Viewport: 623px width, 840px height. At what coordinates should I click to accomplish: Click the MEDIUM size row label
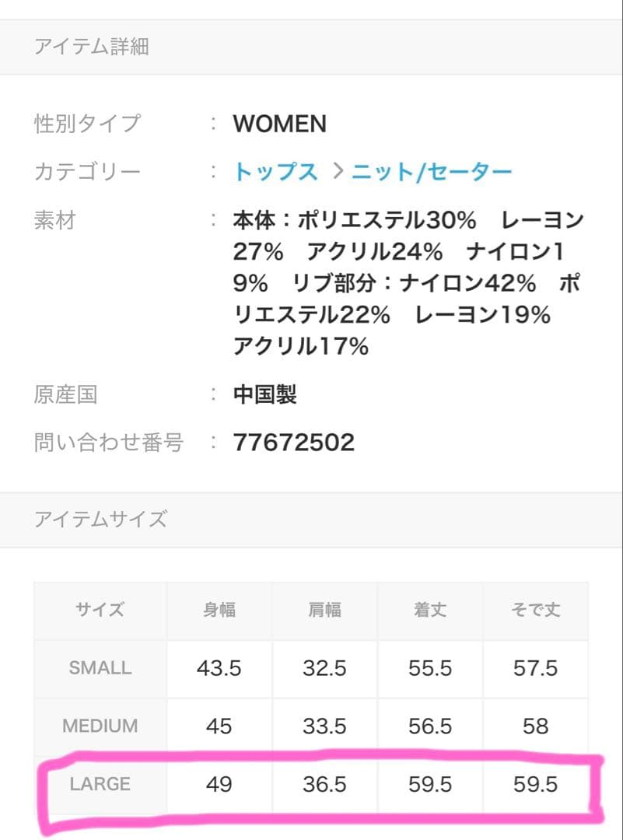[x=99, y=726]
